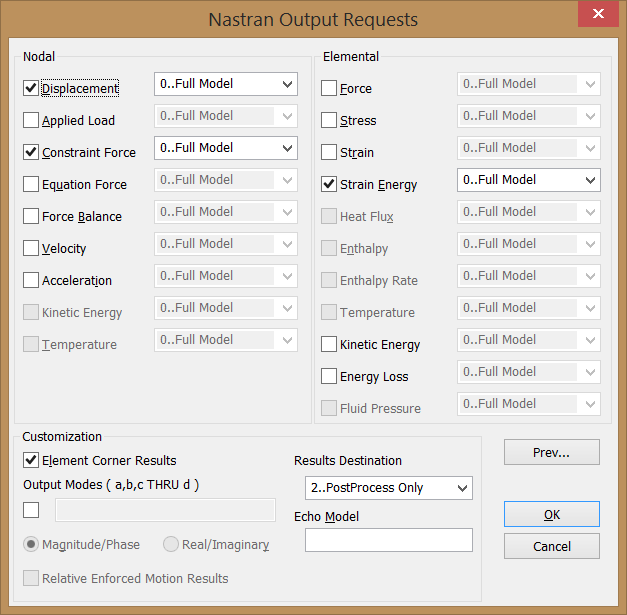627x615 pixels.
Task: Open the Strain Full Model dropdown
Action: 529,148
